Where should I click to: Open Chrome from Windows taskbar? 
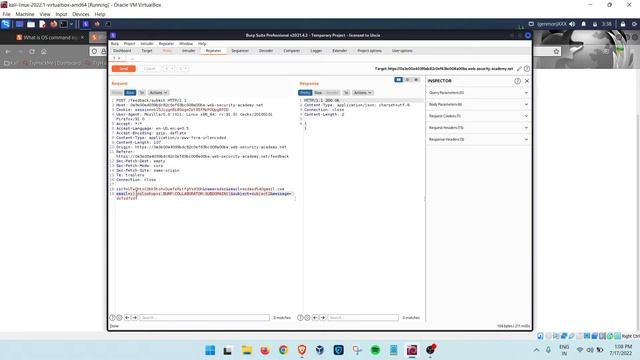click(x=283, y=350)
